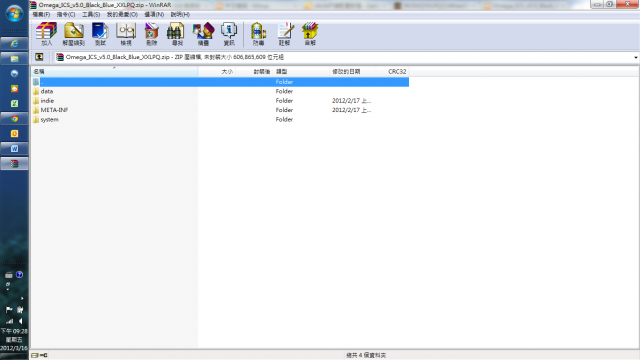Screen dimensions: 640x360
Task: Click the Comment toolbar icon
Action: (284, 34)
